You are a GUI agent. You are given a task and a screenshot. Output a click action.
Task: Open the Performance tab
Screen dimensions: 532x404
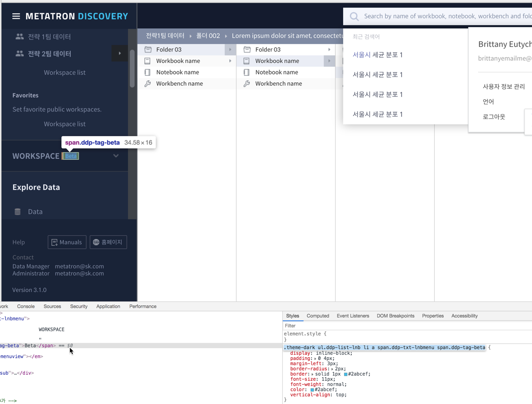click(x=143, y=306)
